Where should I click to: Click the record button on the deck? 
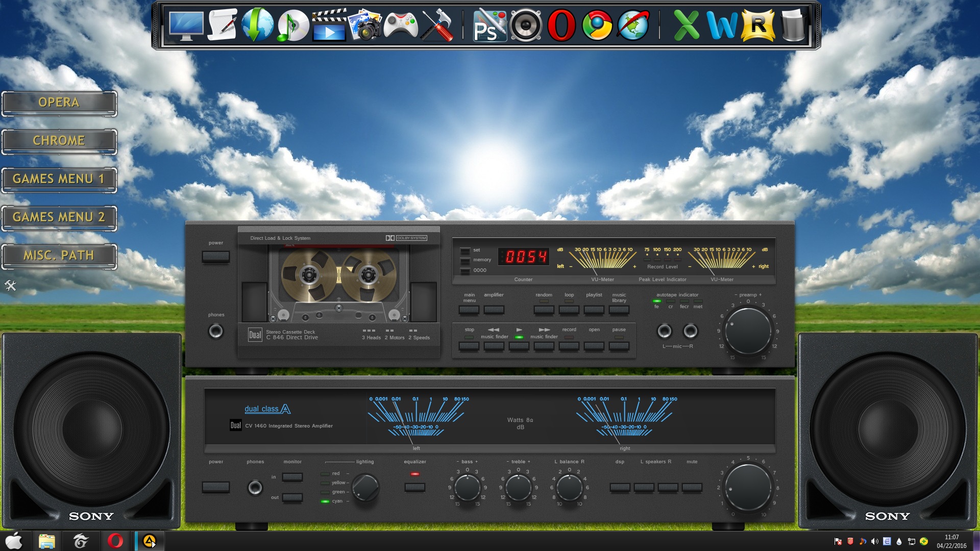coord(569,346)
